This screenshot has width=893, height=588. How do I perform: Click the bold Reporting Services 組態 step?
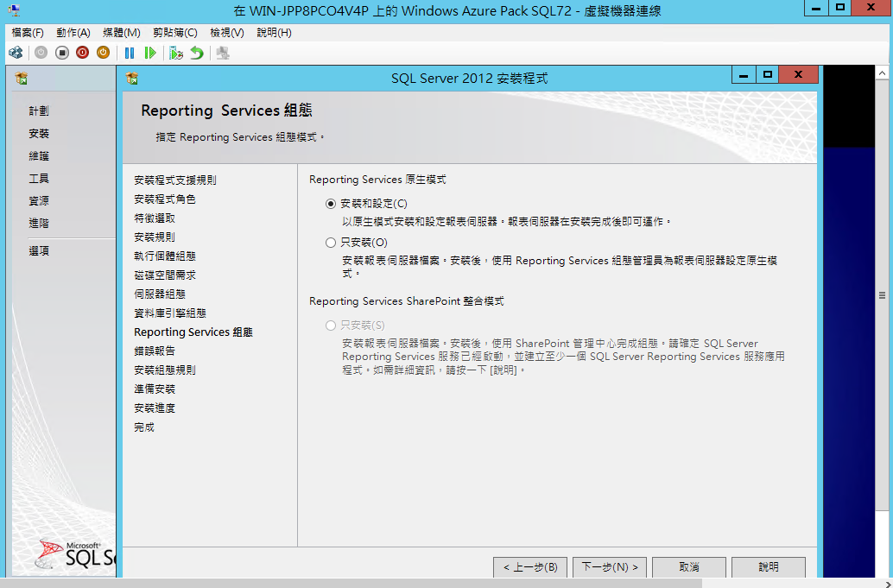(x=193, y=332)
